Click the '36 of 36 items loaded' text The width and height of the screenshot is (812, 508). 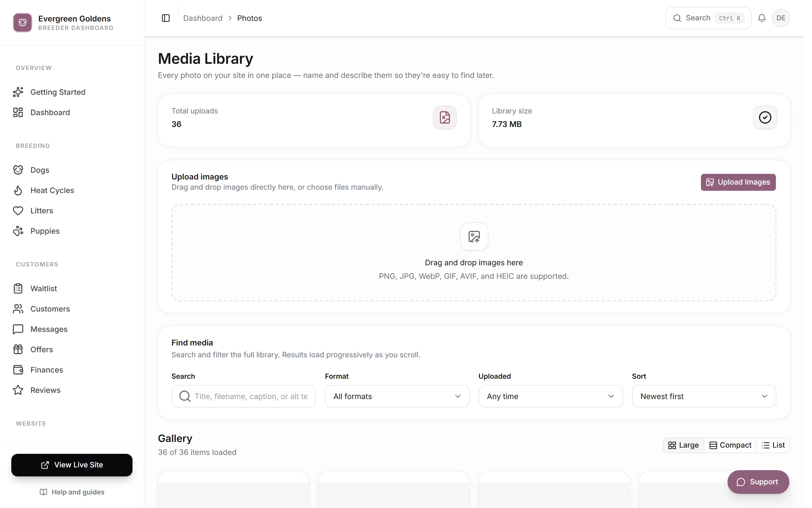coord(197,452)
